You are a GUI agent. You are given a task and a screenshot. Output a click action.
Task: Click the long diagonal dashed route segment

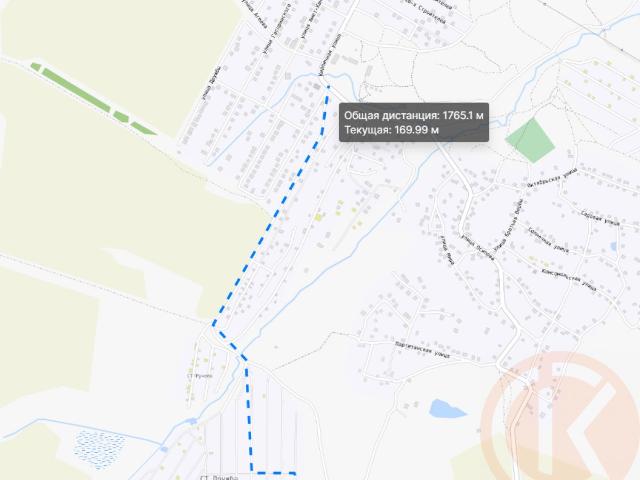tap(269, 227)
